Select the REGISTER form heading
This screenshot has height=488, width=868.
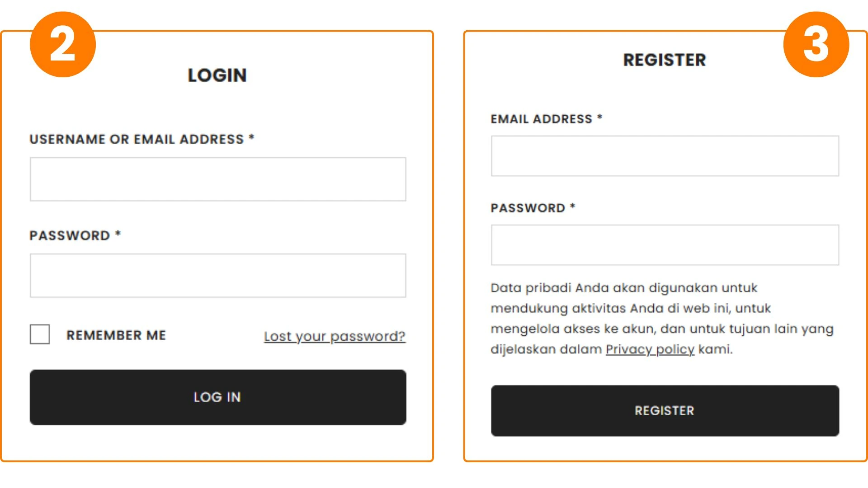(x=665, y=59)
